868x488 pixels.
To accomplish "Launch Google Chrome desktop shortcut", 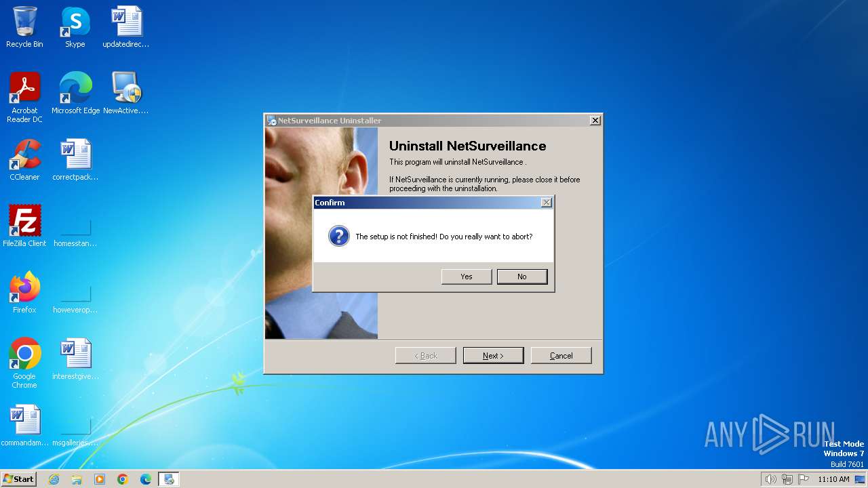I will point(24,363).
